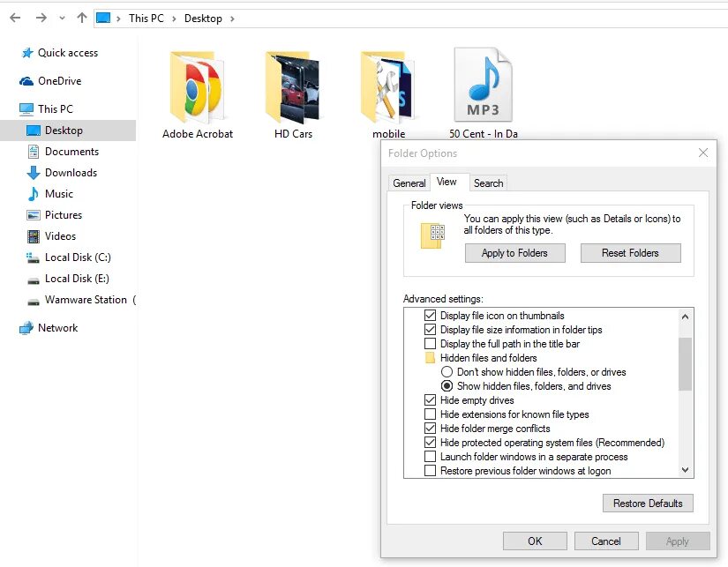Click 'This PC' breadcrumb in address bar
728x567 pixels.
[x=146, y=19]
